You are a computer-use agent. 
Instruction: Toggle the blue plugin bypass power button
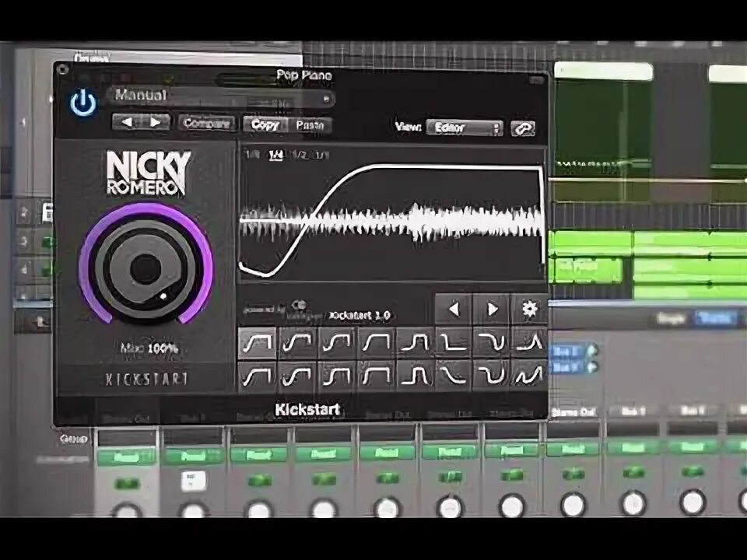(83, 103)
